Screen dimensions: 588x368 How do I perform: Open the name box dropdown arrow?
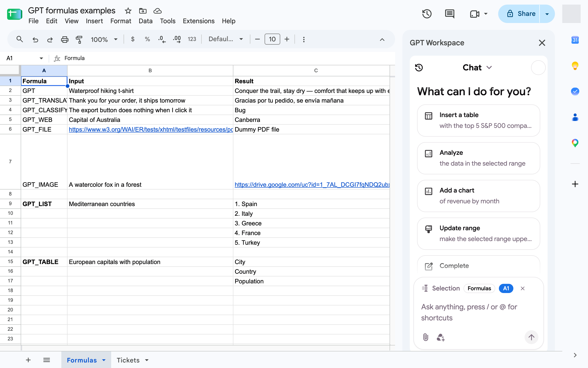pos(41,58)
